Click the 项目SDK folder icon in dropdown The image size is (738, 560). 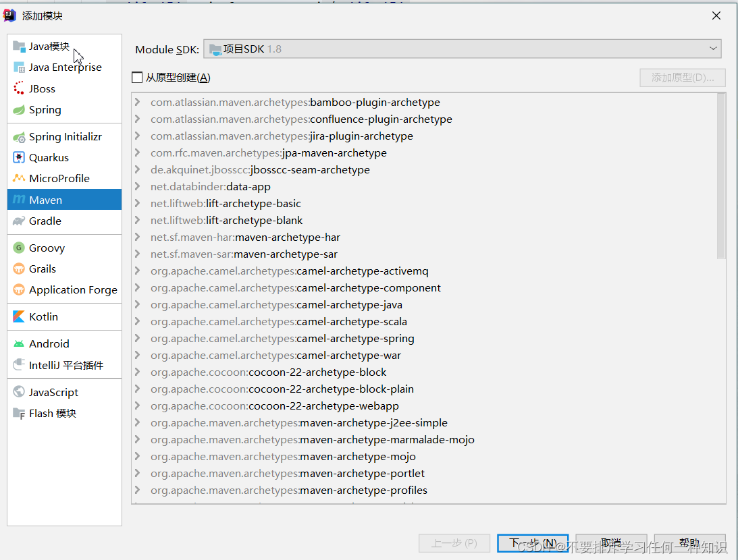(215, 49)
